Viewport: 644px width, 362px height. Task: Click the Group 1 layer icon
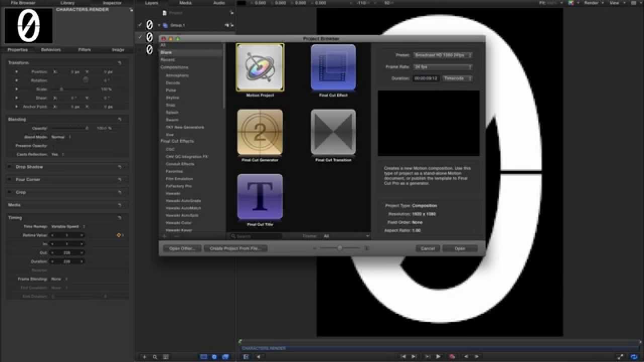(166, 25)
